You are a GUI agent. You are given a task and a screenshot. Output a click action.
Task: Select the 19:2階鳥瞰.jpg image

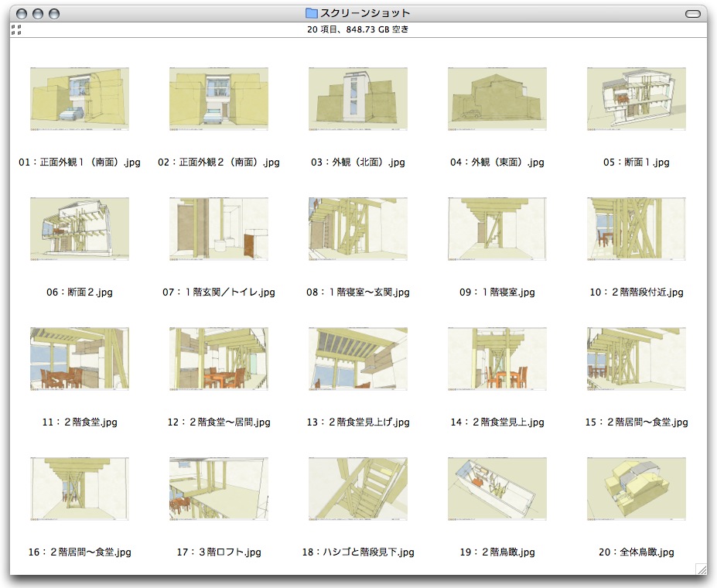click(x=497, y=488)
